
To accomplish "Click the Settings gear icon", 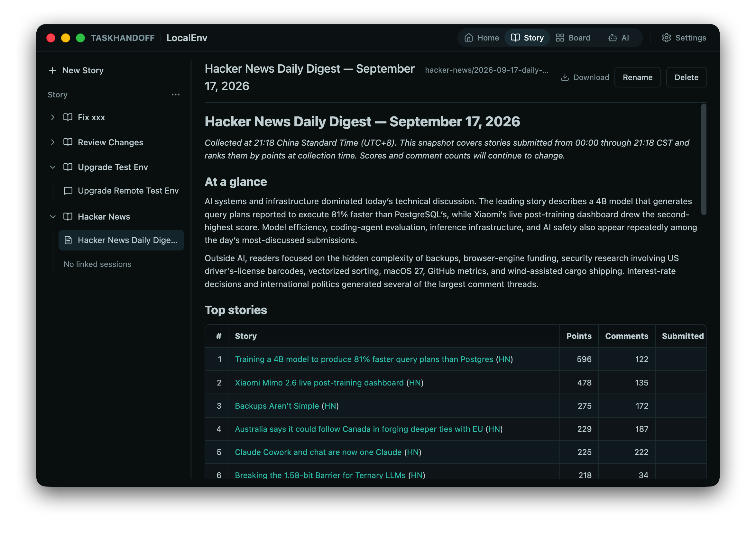I will [666, 38].
